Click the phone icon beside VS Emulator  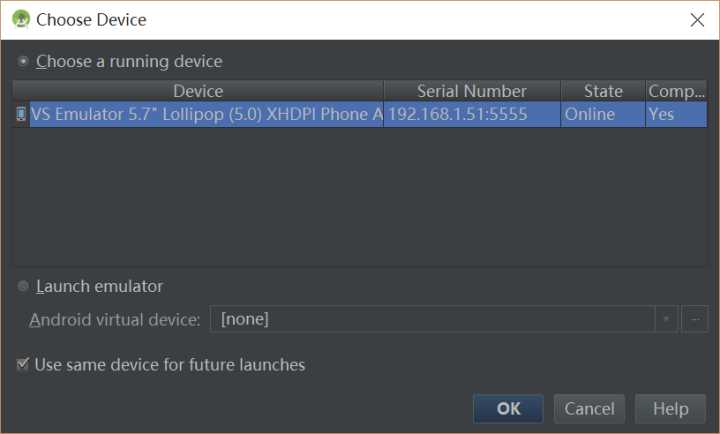click(21, 114)
